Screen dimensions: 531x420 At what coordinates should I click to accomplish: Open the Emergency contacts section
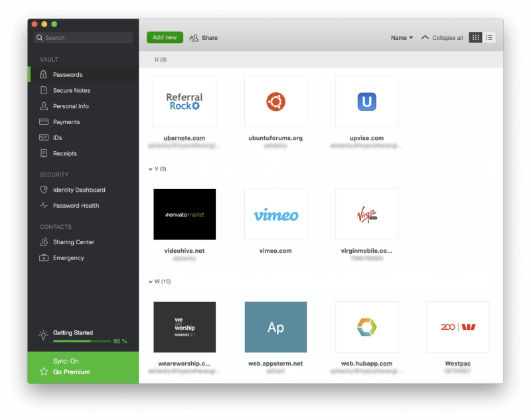pos(84,258)
